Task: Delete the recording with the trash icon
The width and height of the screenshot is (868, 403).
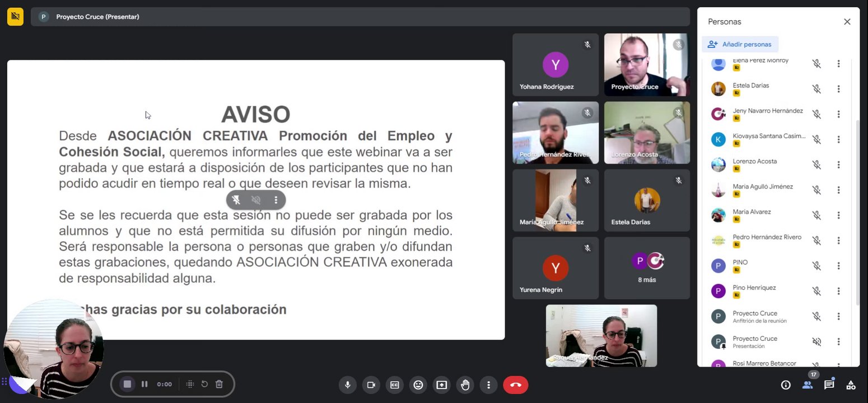Action: pyautogui.click(x=219, y=384)
